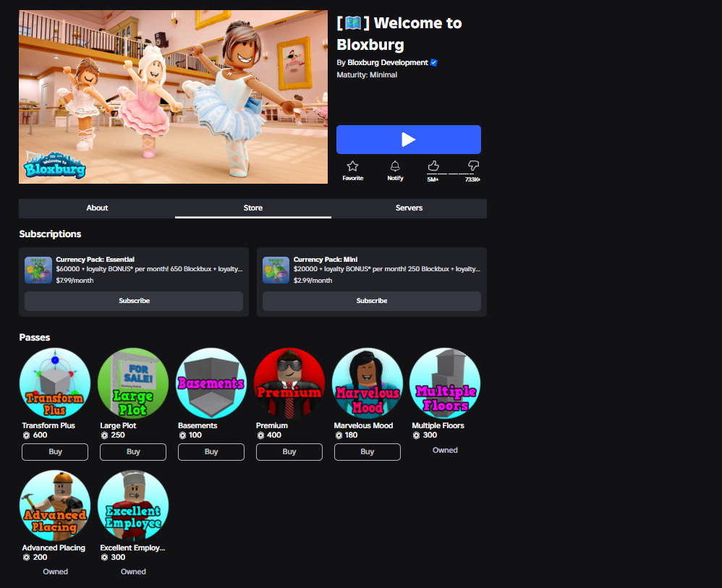Open the Excellent Employee pass icon
Image resolution: width=722 pixels, height=588 pixels.
[x=133, y=506]
